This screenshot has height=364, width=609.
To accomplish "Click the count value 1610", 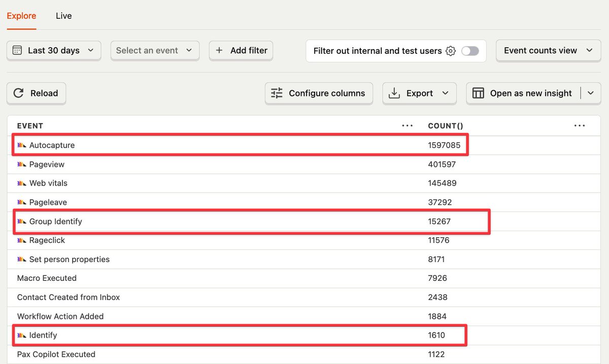I will (436, 335).
